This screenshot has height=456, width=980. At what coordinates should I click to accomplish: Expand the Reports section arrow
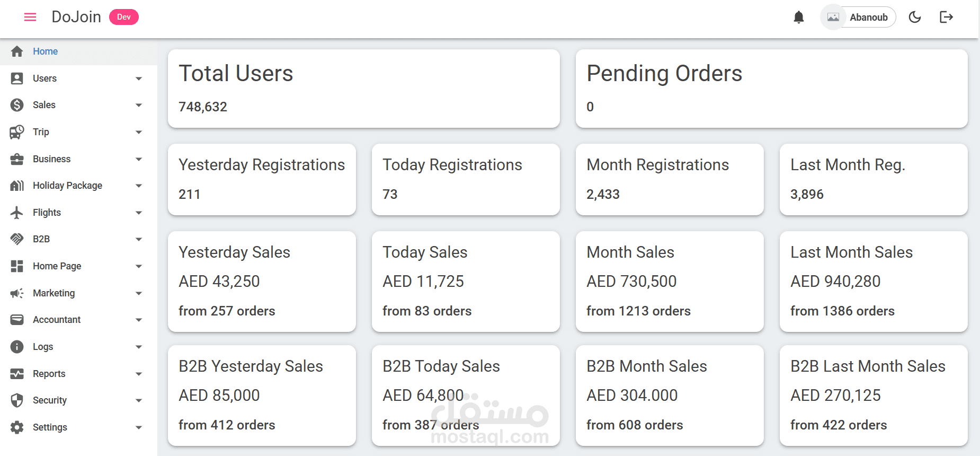click(139, 374)
